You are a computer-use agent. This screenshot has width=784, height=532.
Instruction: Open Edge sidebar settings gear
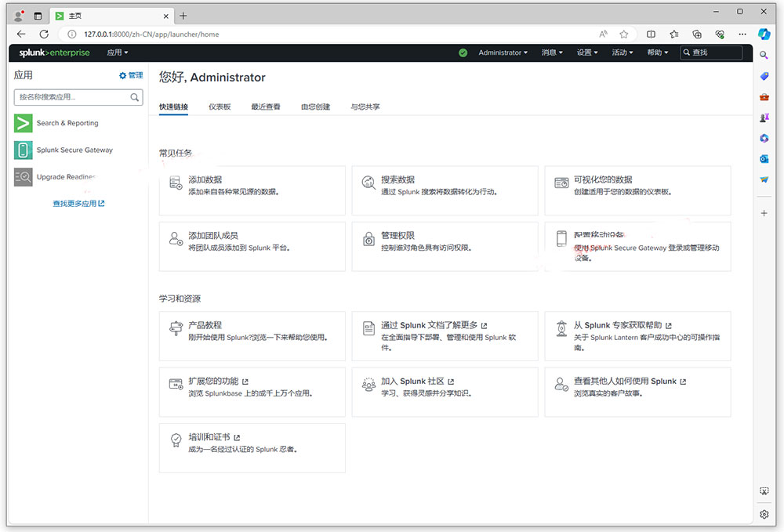point(764,514)
